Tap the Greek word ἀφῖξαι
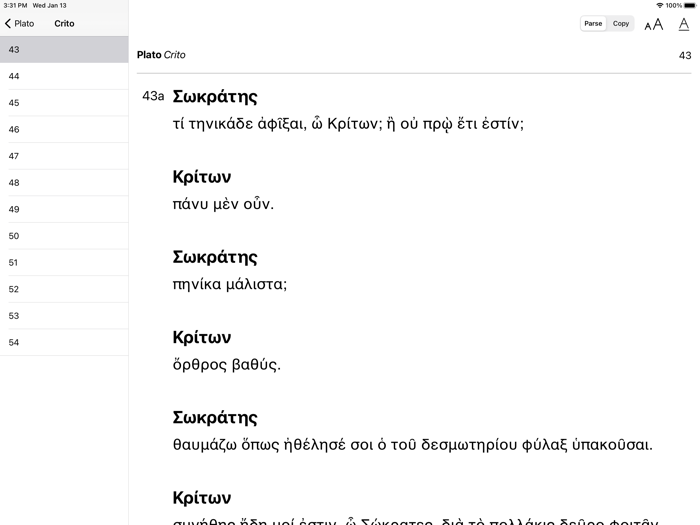The width and height of the screenshot is (700, 525). click(282, 124)
